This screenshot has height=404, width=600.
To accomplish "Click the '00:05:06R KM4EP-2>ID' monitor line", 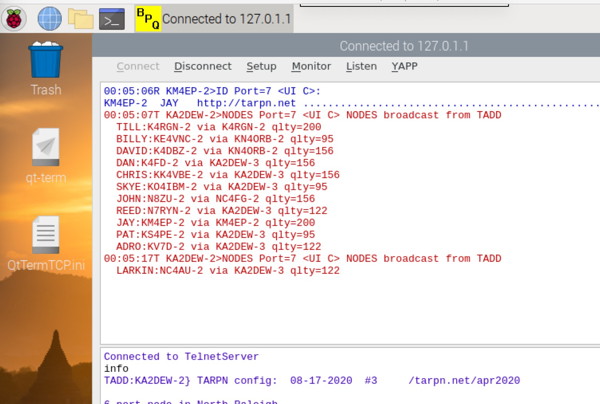I will pos(212,91).
